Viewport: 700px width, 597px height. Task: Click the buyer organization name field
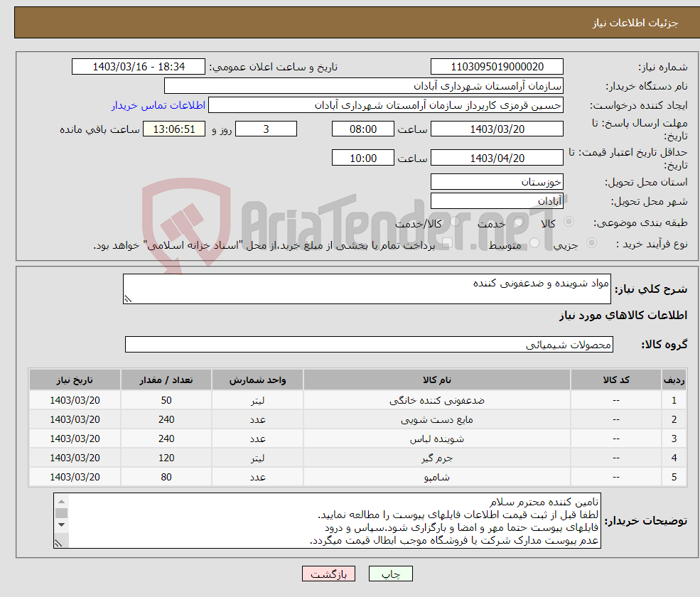(364, 86)
